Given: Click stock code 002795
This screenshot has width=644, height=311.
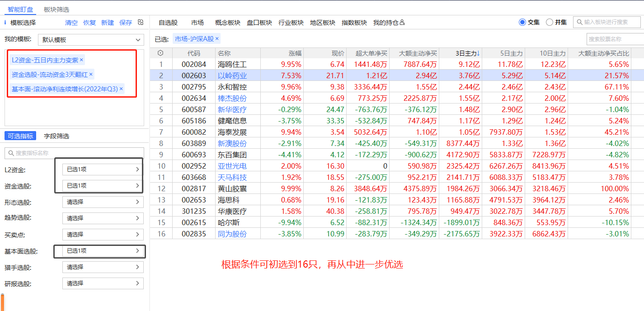Looking at the screenshot, I should coord(194,87).
